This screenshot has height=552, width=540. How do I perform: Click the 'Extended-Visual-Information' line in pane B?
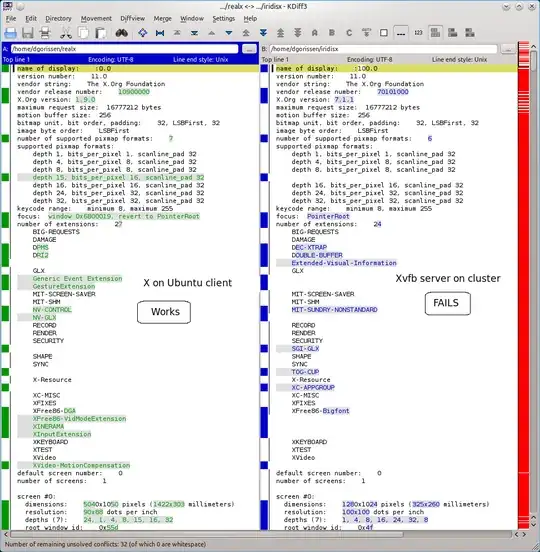344,263
